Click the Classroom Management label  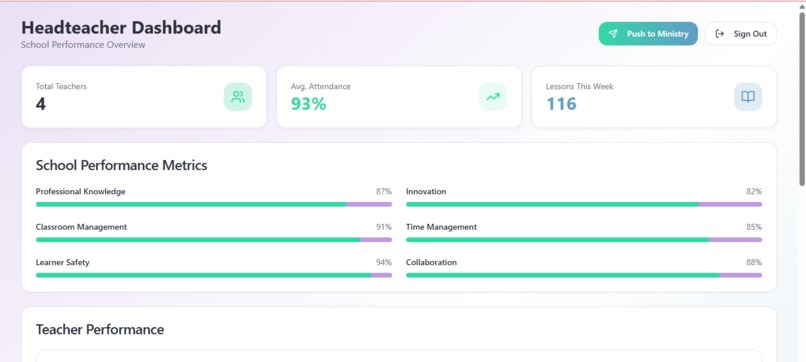pyautogui.click(x=81, y=227)
